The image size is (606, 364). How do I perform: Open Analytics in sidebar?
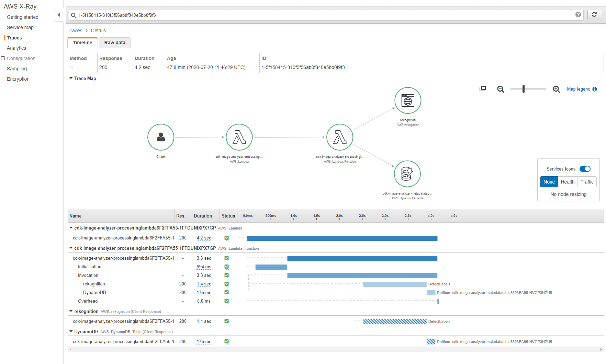tap(16, 48)
